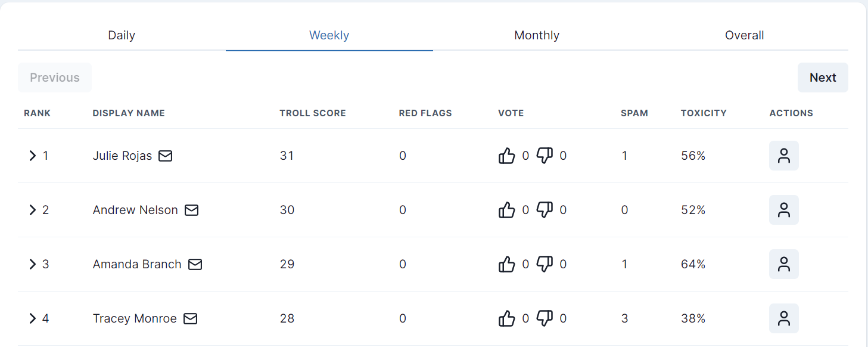Switch to the Daily tab
868x347 pixels.
pos(122,35)
